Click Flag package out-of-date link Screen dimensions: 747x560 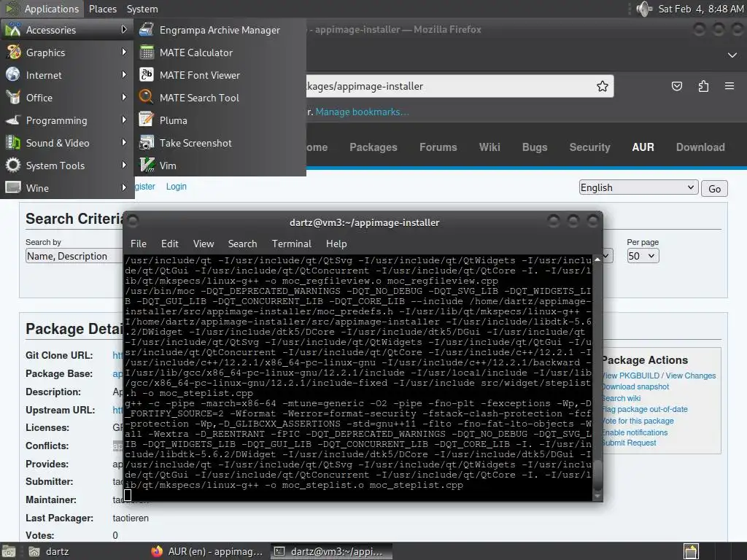click(x=645, y=409)
